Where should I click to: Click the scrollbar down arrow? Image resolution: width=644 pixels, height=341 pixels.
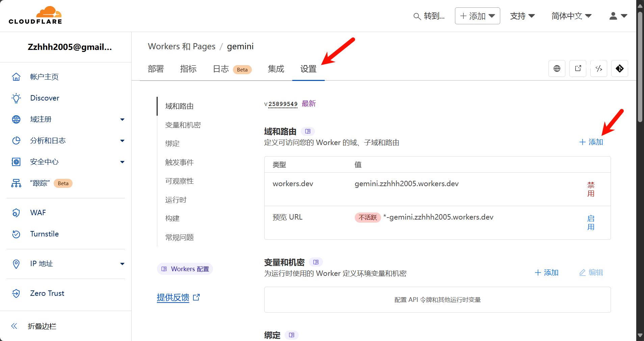click(x=640, y=336)
